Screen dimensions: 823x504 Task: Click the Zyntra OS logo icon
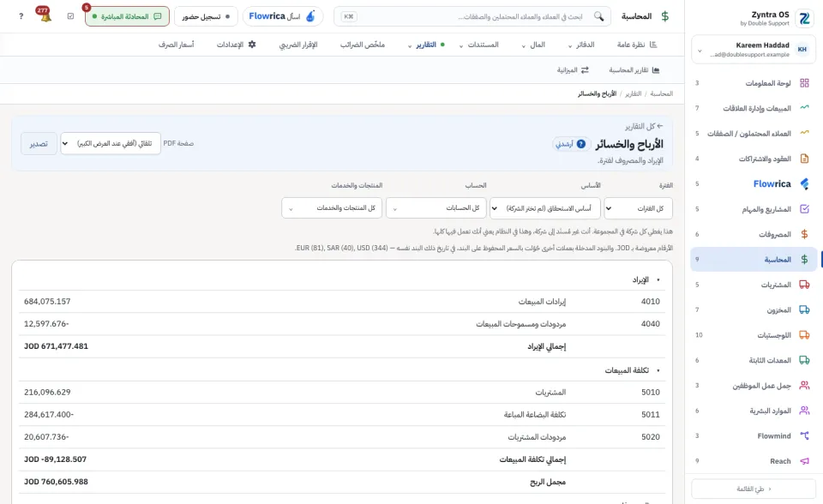pos(803,18)
